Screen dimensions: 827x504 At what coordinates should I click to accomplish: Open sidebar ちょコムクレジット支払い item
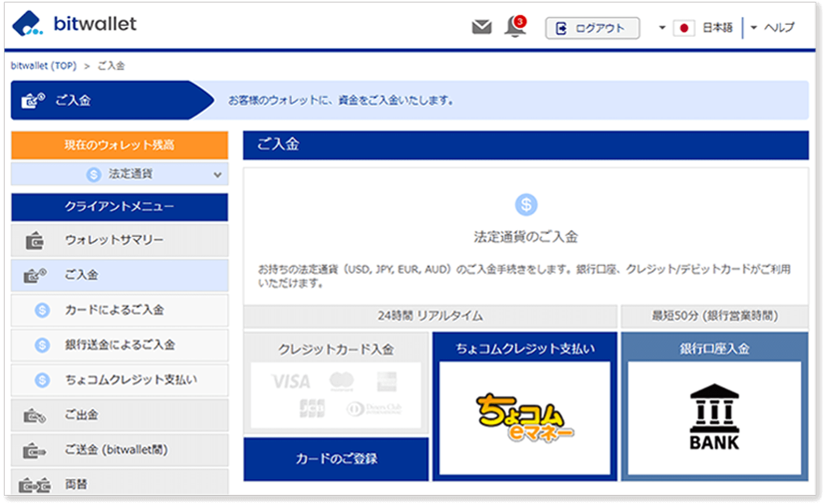tap(120, 380)
